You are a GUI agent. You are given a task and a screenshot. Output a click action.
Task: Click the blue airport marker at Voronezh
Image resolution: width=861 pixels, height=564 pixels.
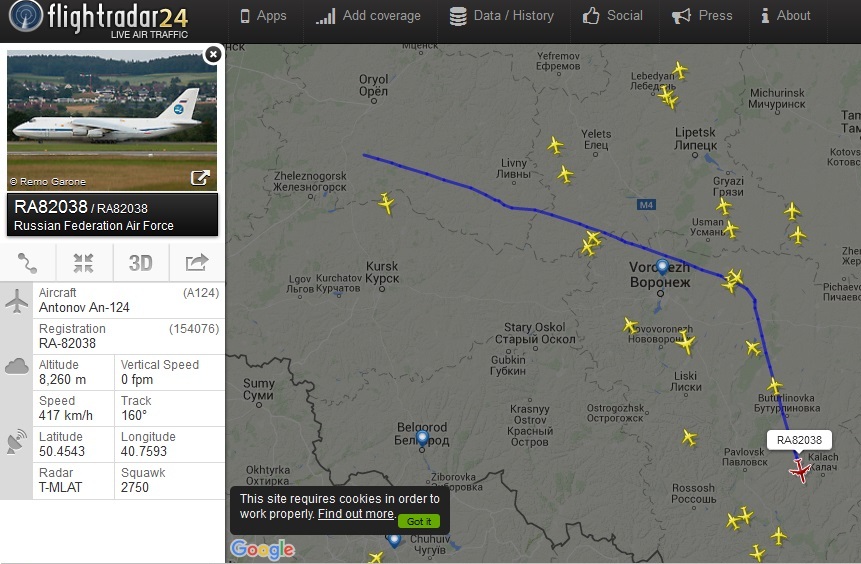[662, 267]
